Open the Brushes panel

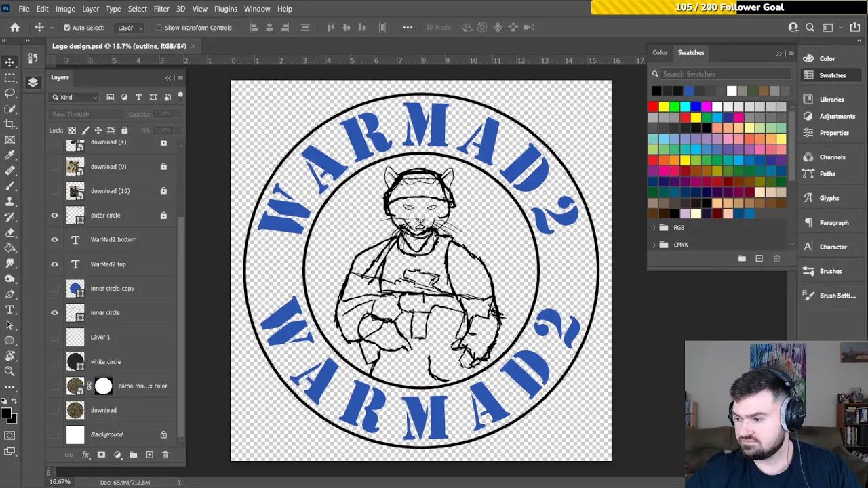830,271
